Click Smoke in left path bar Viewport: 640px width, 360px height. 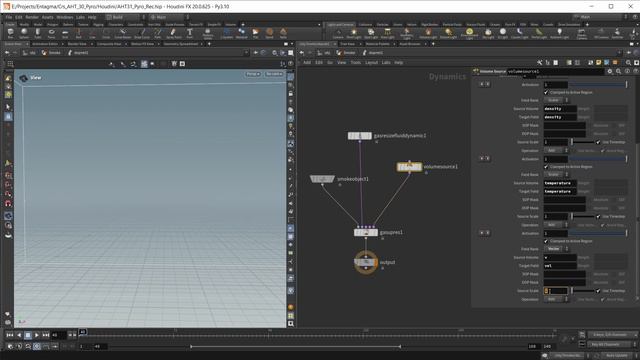pyautogui.click(x=51, y=53)
